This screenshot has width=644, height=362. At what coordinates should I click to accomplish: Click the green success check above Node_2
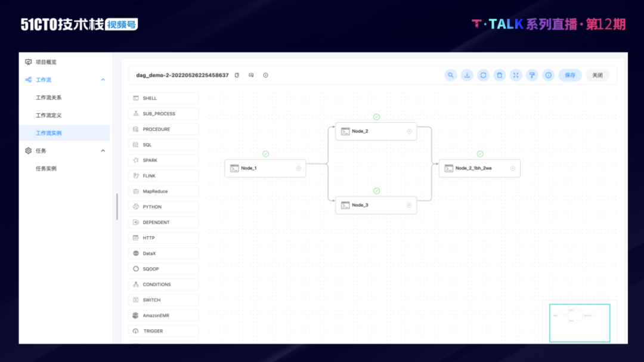pyautogui.click(x=377, y=117)
